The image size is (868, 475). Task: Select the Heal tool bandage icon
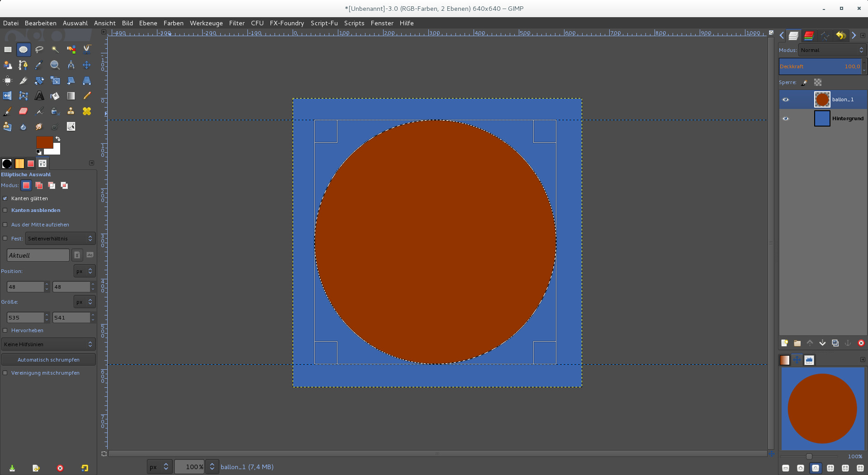(x=87, y=111)
